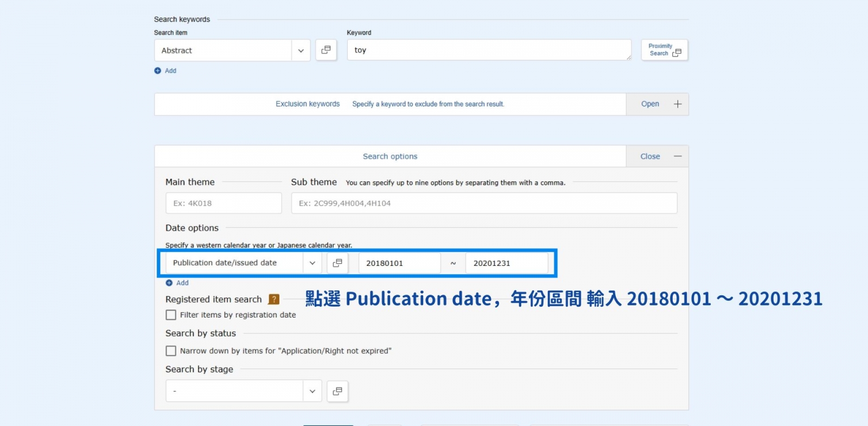Close the Search options panel
This screenshot has height=426, width=868.
(650, 156)
